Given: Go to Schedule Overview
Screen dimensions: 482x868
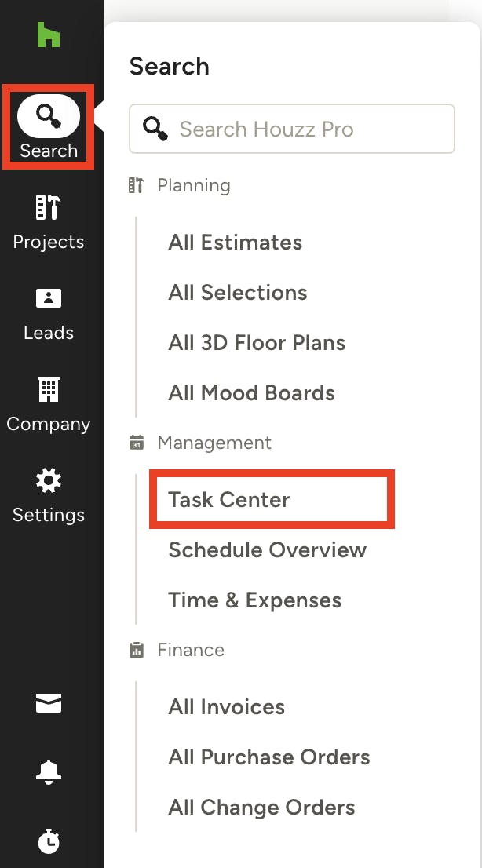Looking at the screenshot, I should pos(268,550).
